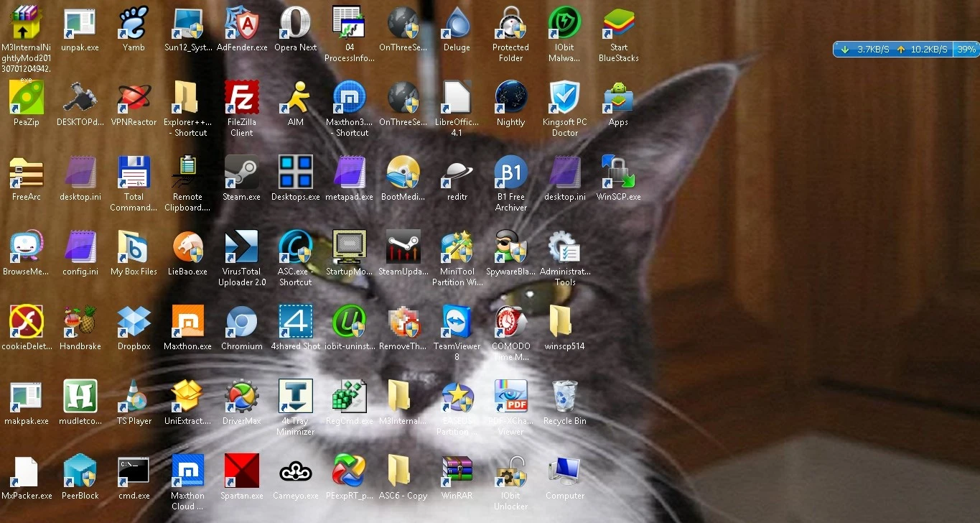Click the 10.2KB/S upload speed indicator
The width and height of the screenshot is (980, 523).
tap(928, 50)
